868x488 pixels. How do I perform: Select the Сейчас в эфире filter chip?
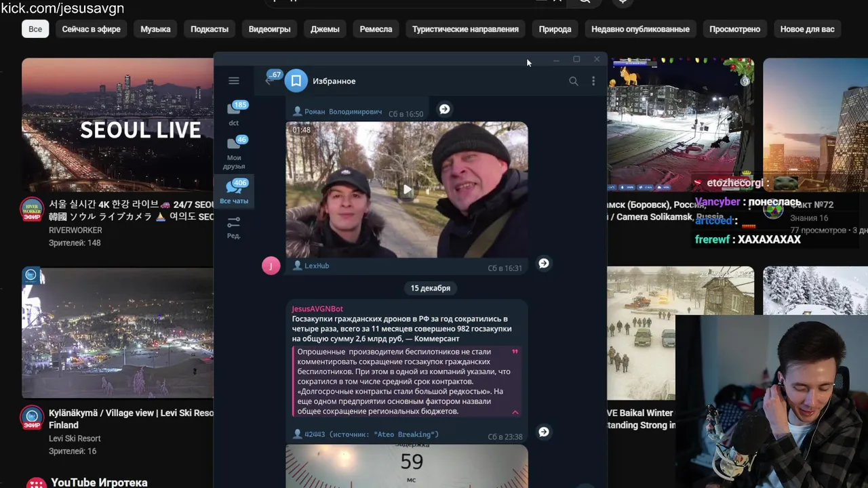click(x=91, y=29)
